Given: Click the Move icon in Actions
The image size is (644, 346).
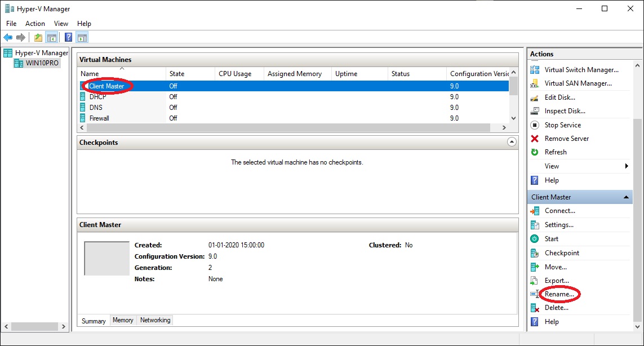Looking at the screenshot, I should (535, 267).
